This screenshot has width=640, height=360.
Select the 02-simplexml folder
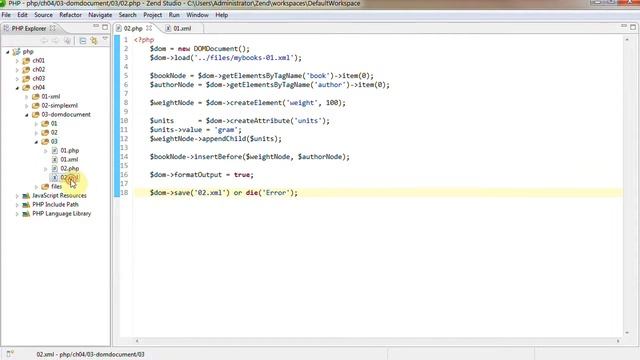pyautogui.click(x=60, y=105)
